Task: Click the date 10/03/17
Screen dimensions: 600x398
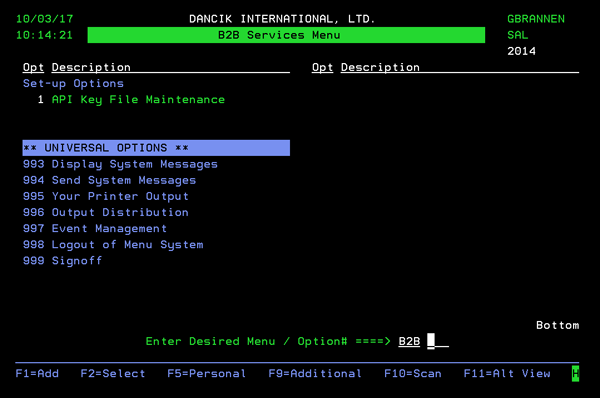Action: pos(44,19)
